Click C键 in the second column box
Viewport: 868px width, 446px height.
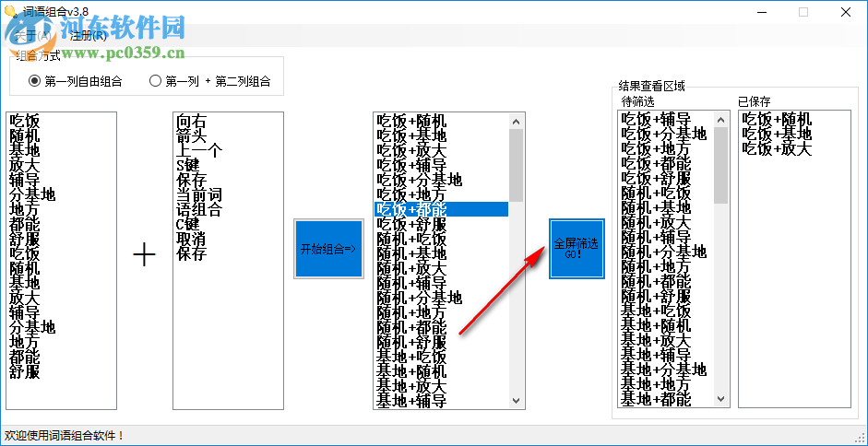click(187, 225)
